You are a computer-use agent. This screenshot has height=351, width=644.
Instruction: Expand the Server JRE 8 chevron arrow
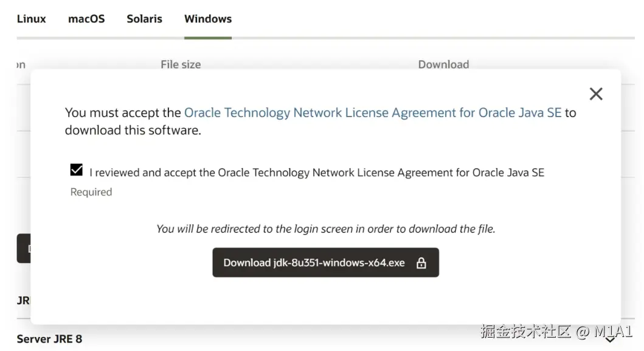tap(610, 340)
